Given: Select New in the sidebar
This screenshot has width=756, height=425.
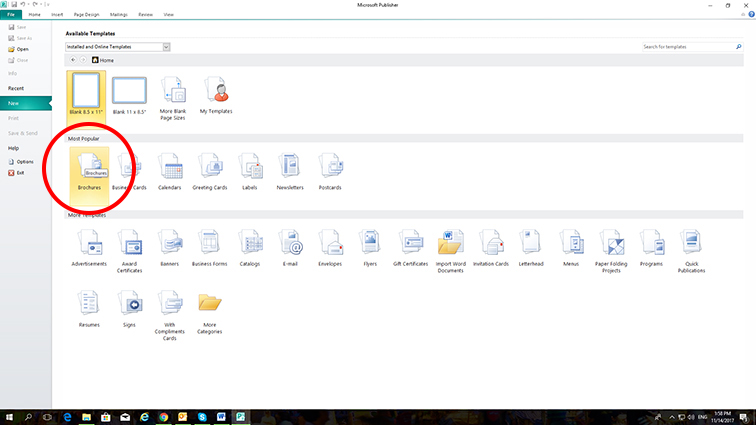Looking at the screenshot, I should [26, 103].
